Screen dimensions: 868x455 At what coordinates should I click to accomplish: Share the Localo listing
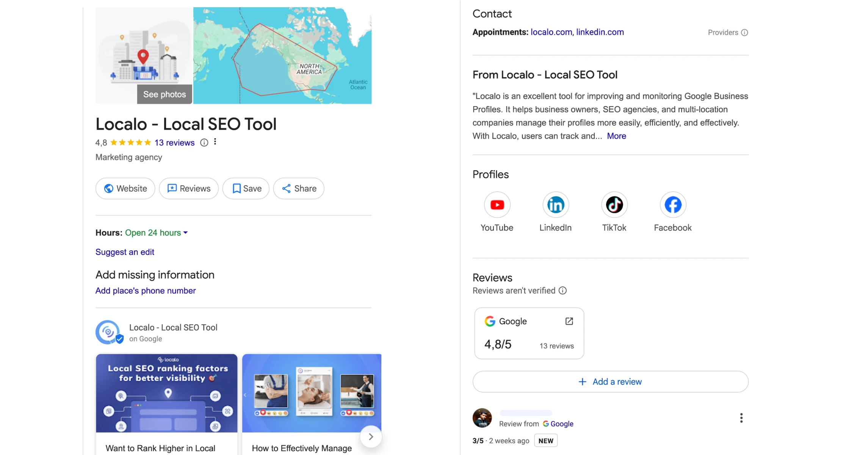tap(299, 189)
